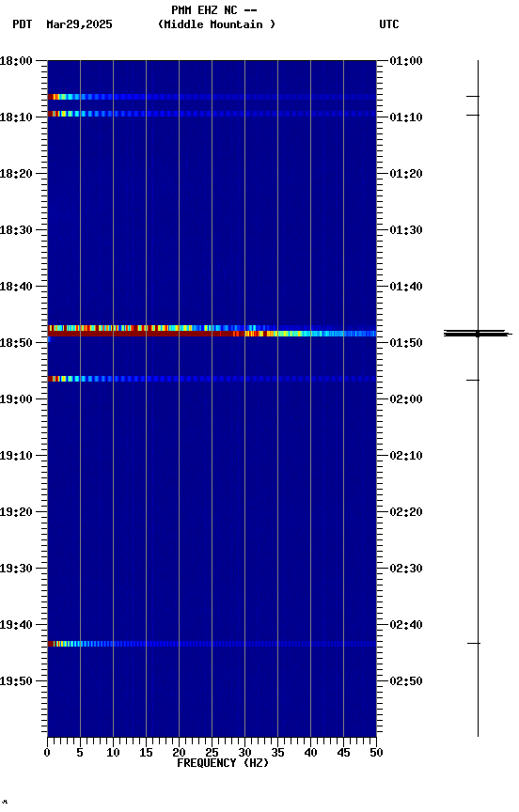Click the 18:06 spectrogram event band
This screenshot has width=519, height=812.
[x=212, y=97]
